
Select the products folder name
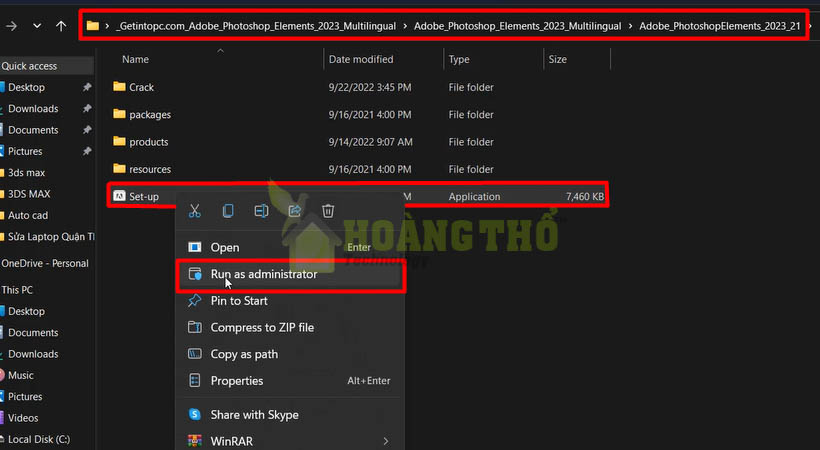pos(149,142)
